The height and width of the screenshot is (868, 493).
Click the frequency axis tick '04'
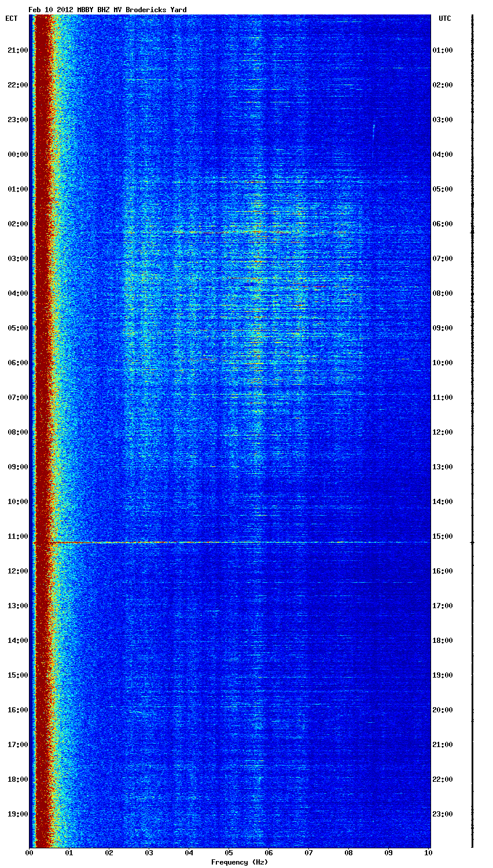(189, 853)
